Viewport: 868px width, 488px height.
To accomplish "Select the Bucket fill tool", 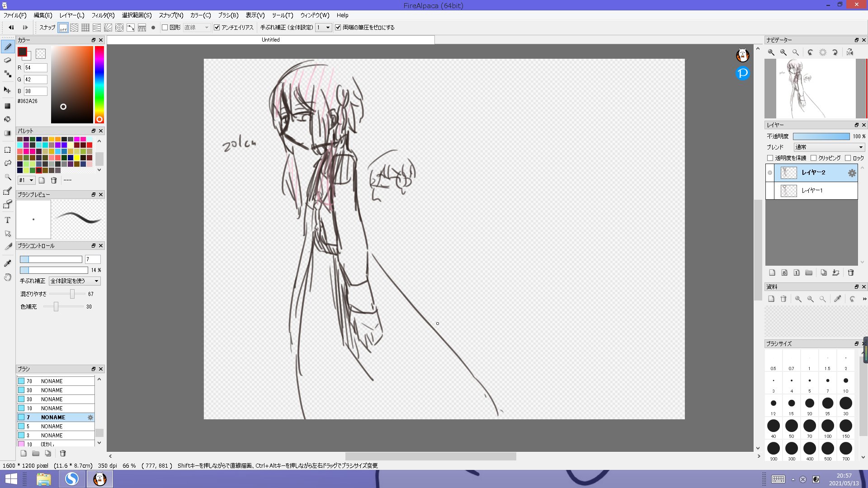I will pyautogui.click(x=8, y=119).
